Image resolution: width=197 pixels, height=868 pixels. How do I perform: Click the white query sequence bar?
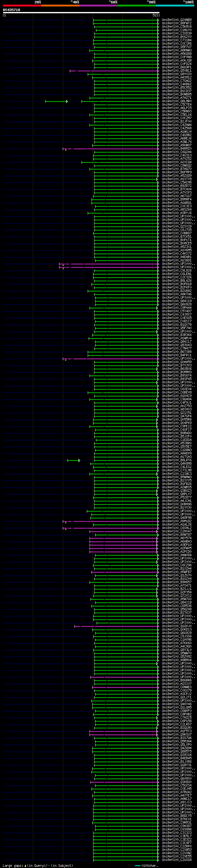point(81,13)
